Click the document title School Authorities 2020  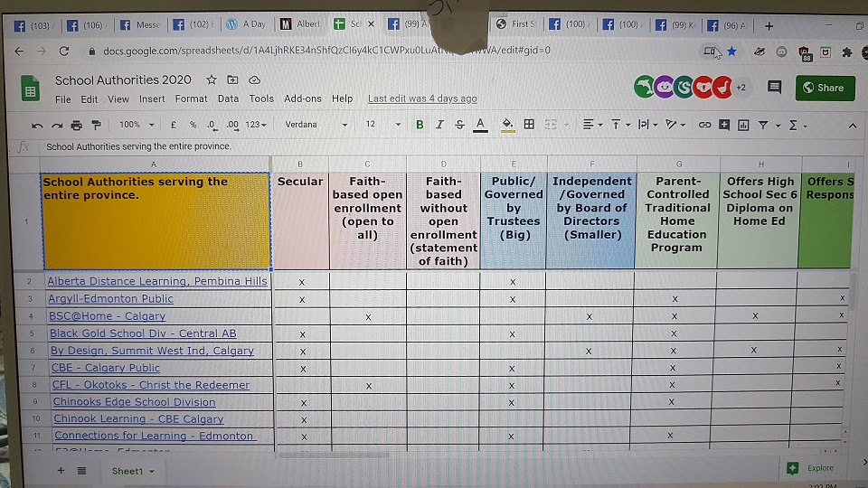pos(123,80)
